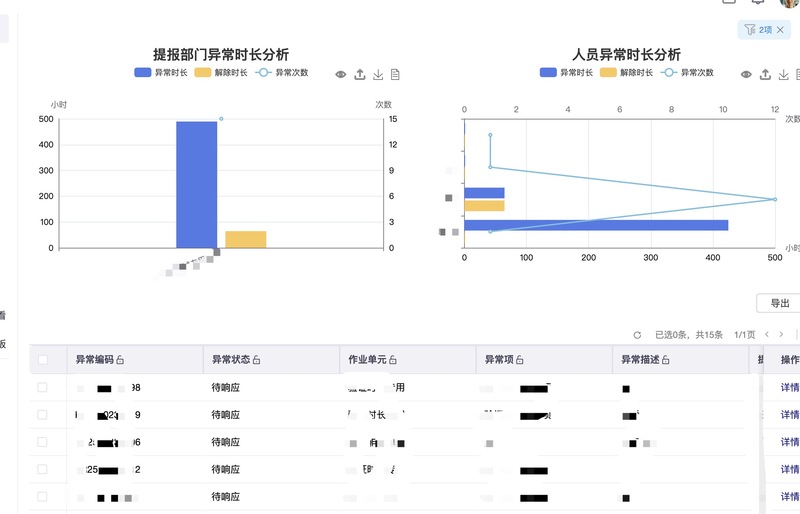
Task: Toggle 解除时长 legend in 提报部门 chart
Action: coord(221,72)
